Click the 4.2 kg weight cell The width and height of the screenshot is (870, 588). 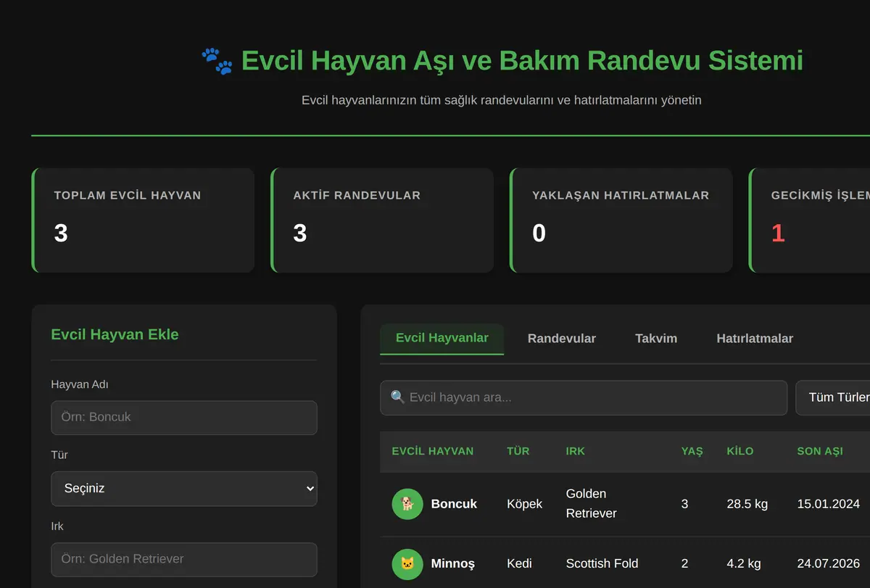tap(744, 563)
